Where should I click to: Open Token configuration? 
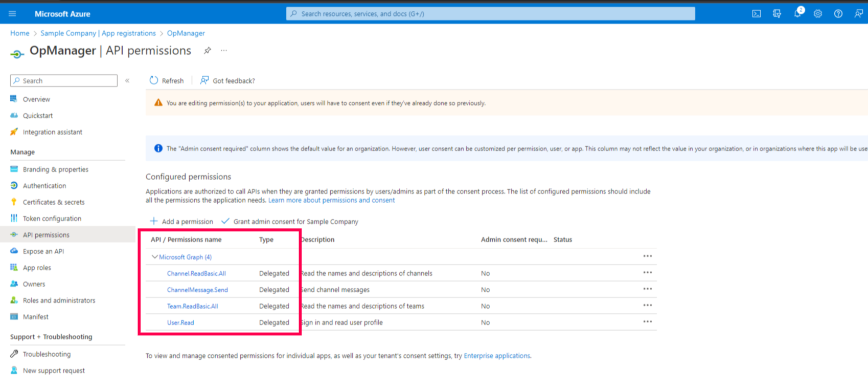(52, 219)
